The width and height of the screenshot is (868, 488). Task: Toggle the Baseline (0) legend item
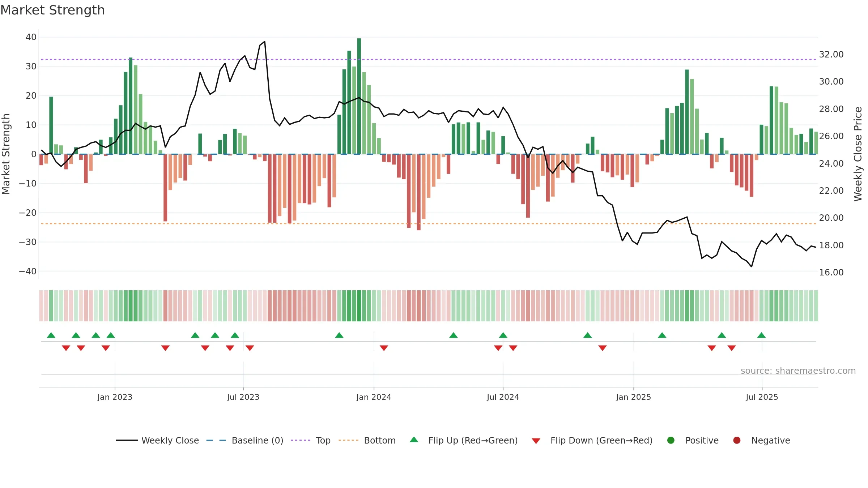click(245, 440)
